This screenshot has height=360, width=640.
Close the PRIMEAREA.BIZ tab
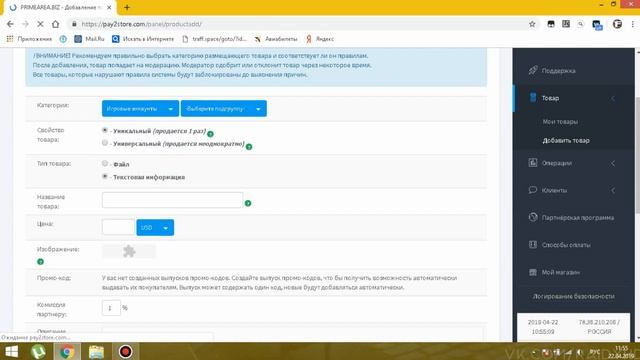[x=109, y=7]
